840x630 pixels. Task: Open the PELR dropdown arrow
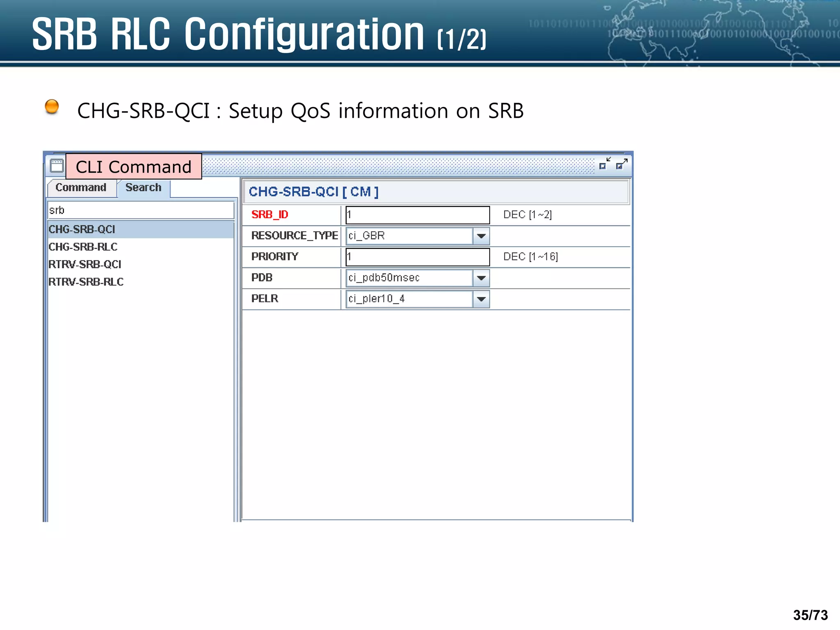point(482,299)
